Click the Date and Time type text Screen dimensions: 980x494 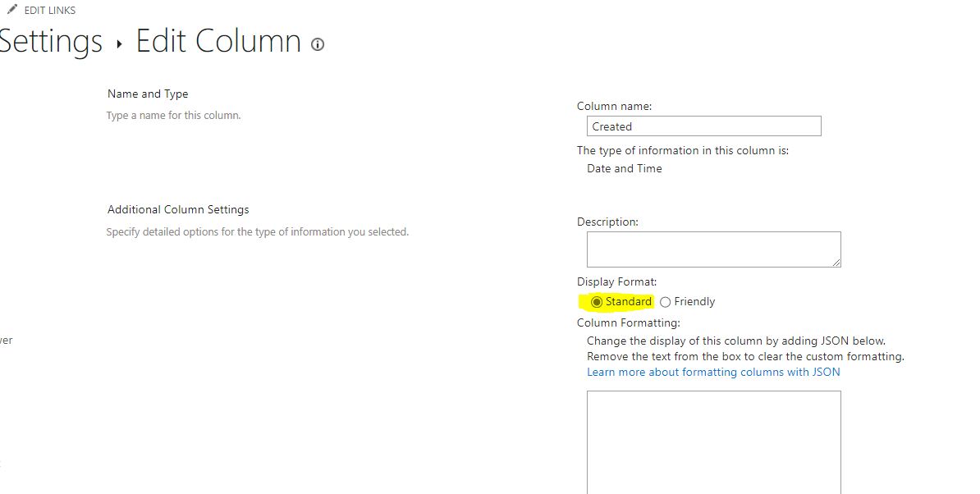625,168
